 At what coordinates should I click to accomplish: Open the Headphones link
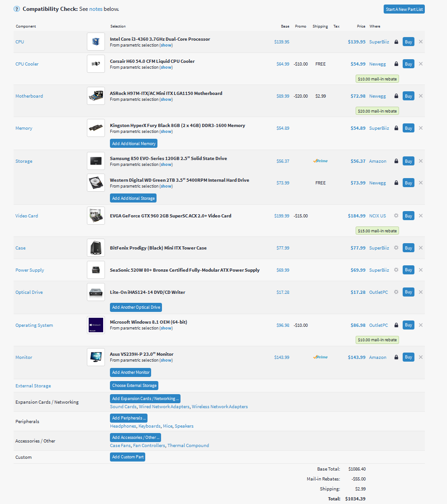[123, 426]
